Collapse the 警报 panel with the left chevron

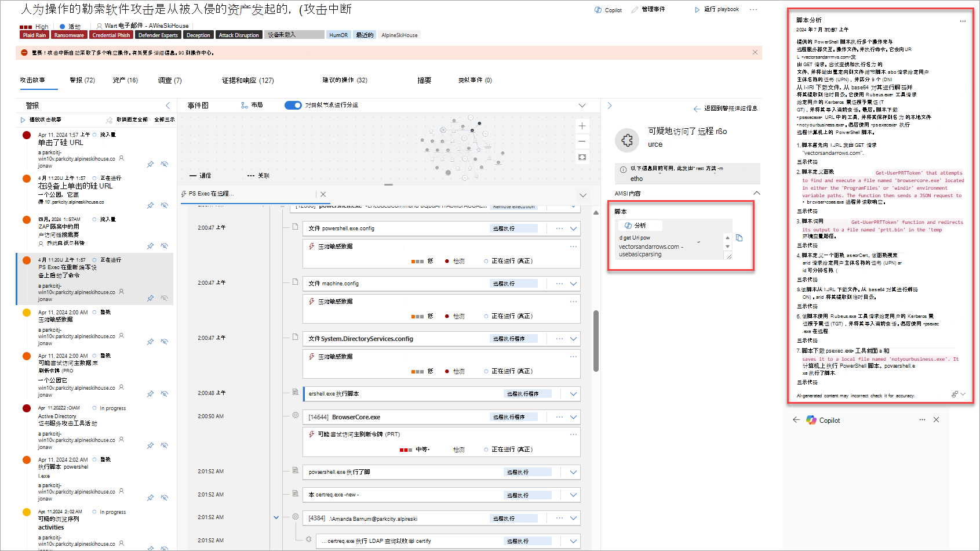point(168,106)
